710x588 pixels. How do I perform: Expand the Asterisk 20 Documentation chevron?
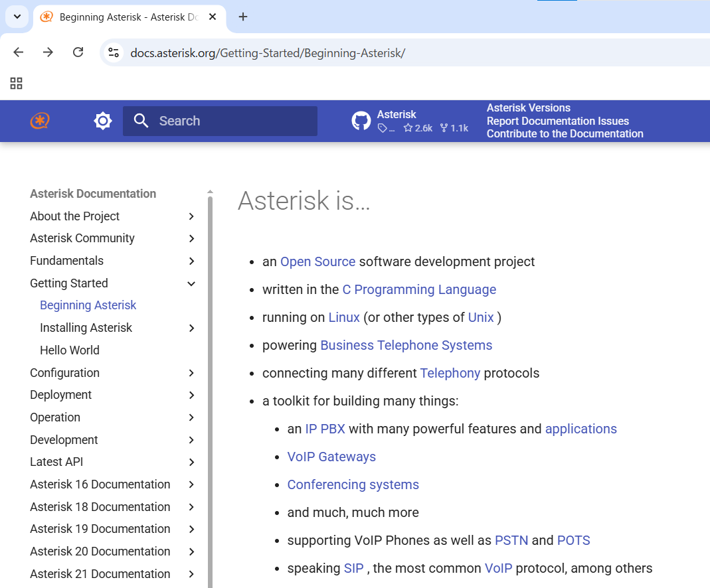(x=191, y=551)
